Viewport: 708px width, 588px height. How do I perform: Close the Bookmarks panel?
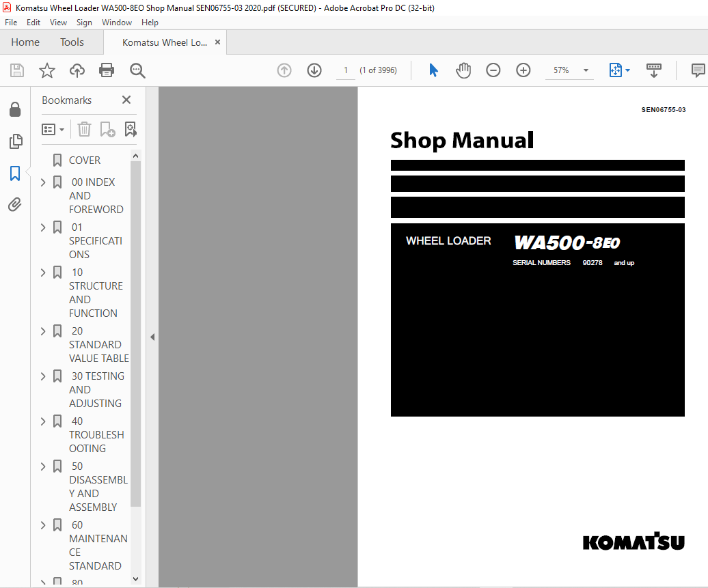click(x=126, y=100)
